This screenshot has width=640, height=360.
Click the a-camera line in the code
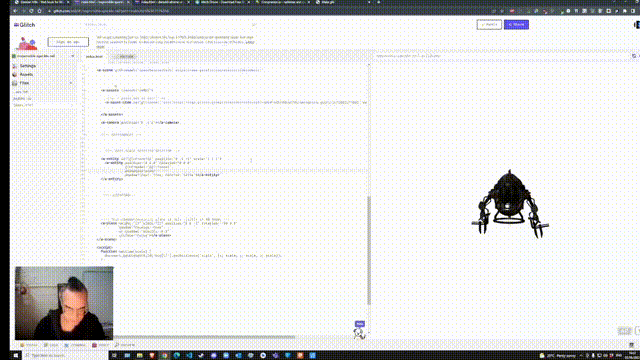[x=140, y=122]
